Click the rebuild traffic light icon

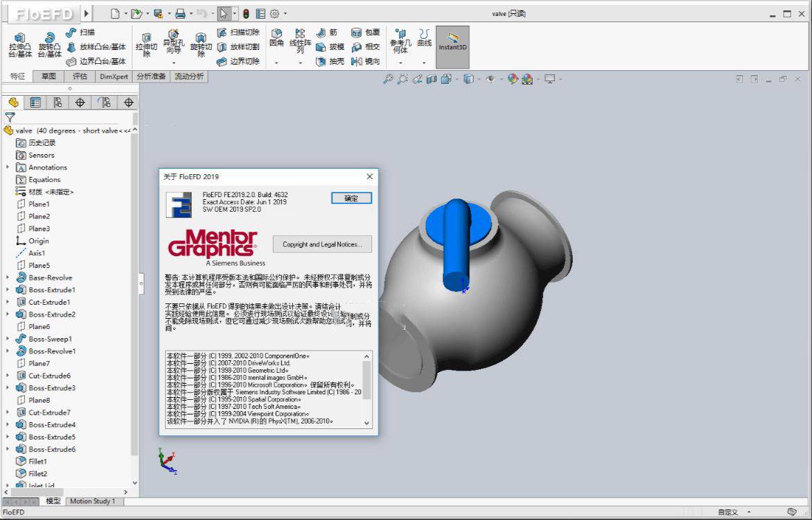point(246,14)
